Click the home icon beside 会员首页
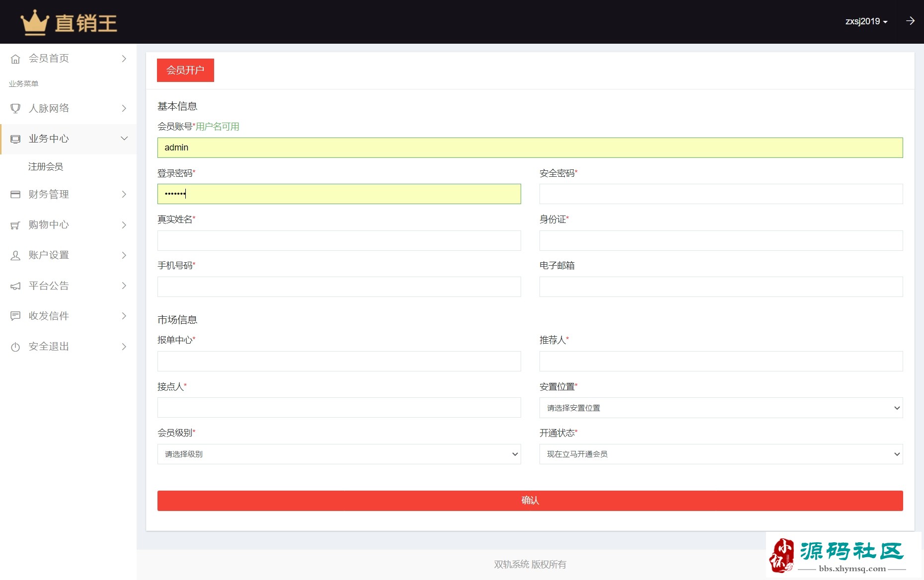 pyautogui.click(x=15, y=59)
